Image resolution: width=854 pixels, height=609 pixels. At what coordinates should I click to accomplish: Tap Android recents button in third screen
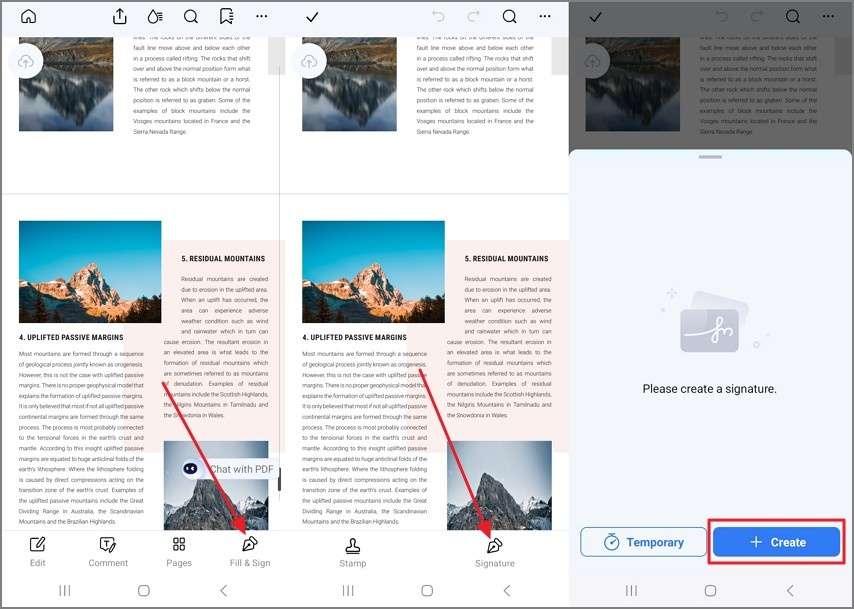click(631, 590)
